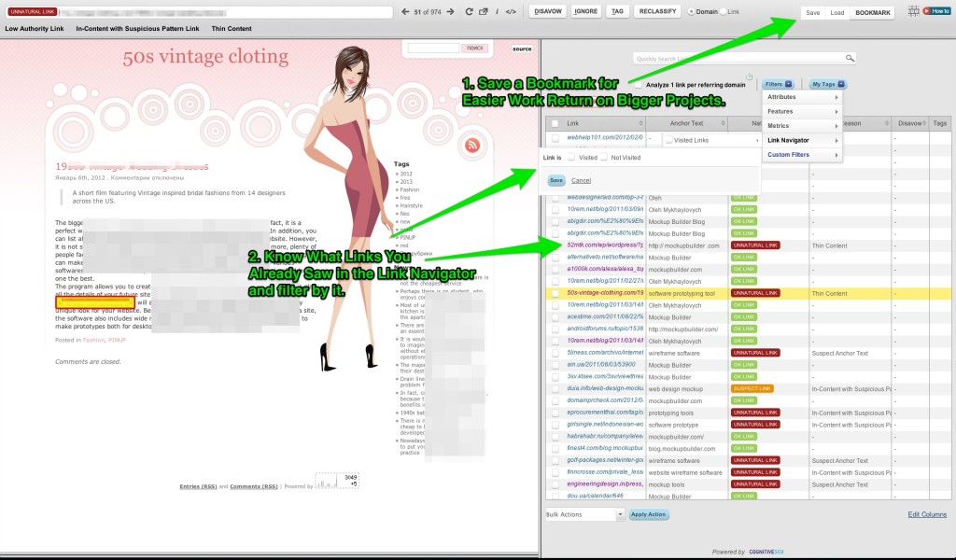Sort by Reason column arrows
Viewport: 956px width, 560px height.
point(887,123)
